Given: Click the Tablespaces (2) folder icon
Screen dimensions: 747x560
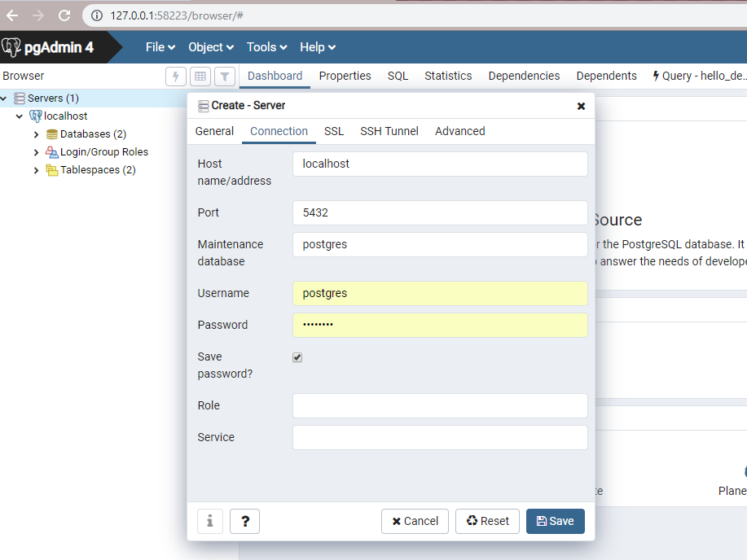Looking at the screenshot, I should pos(52,170).
